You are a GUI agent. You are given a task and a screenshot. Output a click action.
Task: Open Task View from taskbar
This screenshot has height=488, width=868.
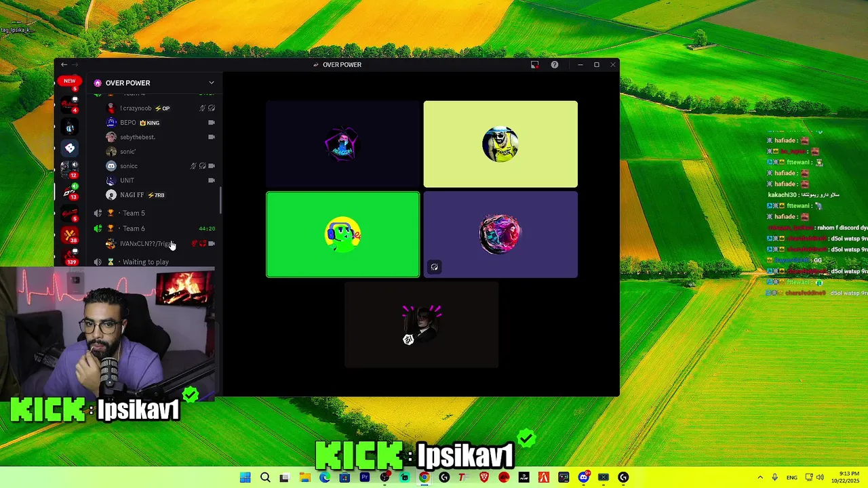285,477
